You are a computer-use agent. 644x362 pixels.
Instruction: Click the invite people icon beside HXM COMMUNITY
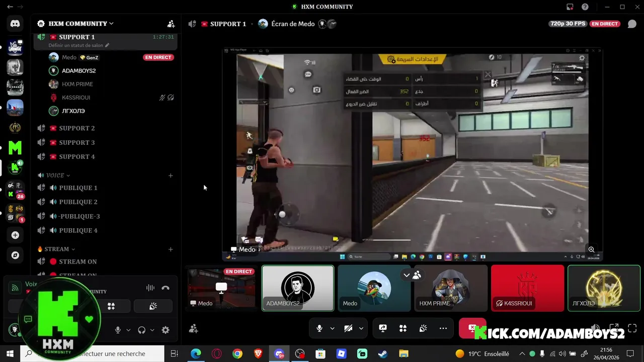click(171, 24)
